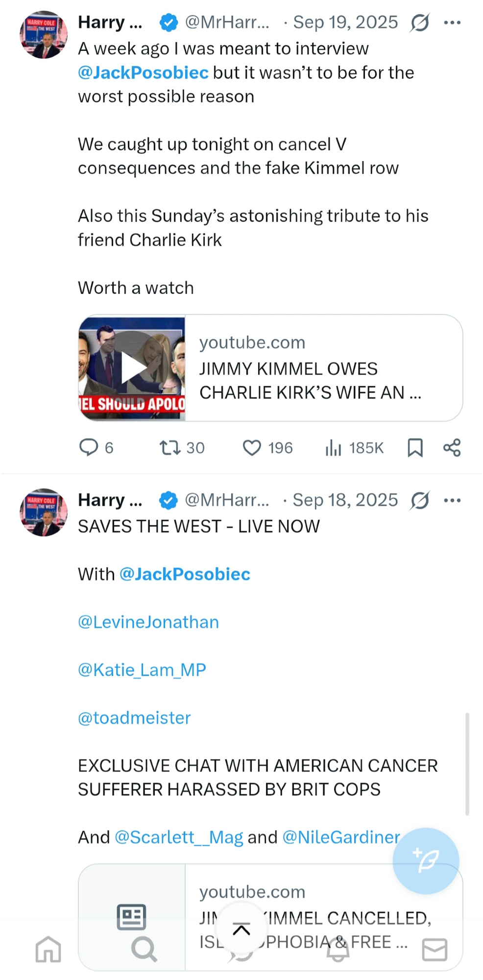The height and width of the screenshot is (980, 483).
Task: Compose a new post
Action: (x=426, y=860)
